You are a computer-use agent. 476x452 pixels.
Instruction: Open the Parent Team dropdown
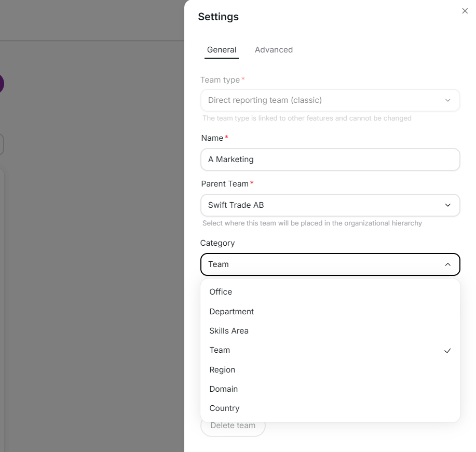330,205
